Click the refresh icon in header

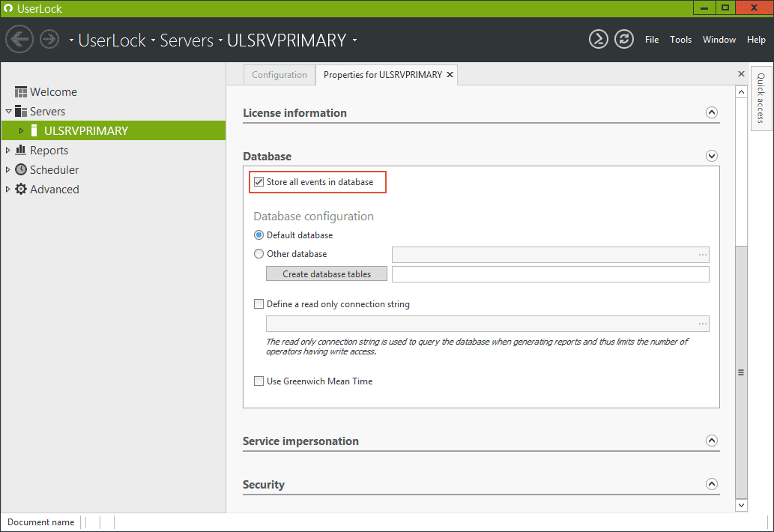(x=624, y=40)
